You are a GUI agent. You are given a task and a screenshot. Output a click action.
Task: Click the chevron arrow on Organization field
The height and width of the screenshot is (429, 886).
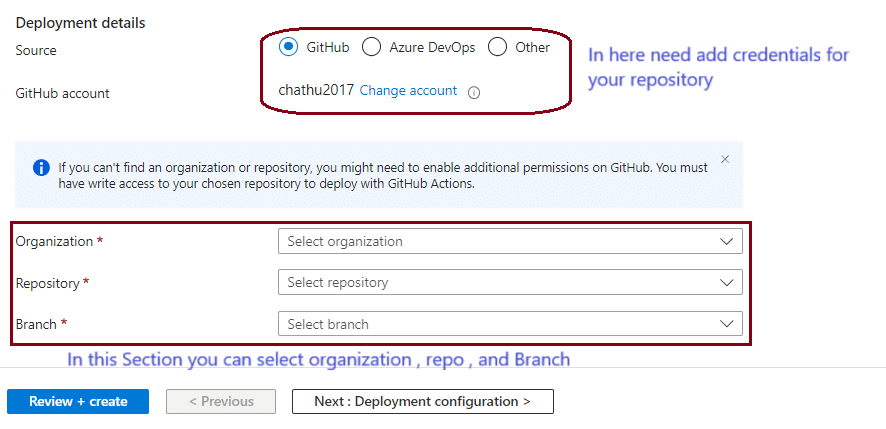[x=726, y=241]
